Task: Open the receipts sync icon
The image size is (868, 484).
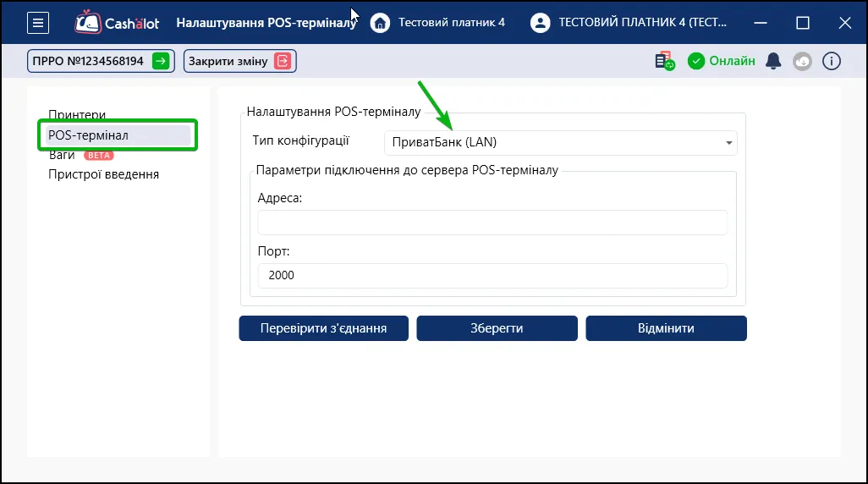Action: (664, 61)
